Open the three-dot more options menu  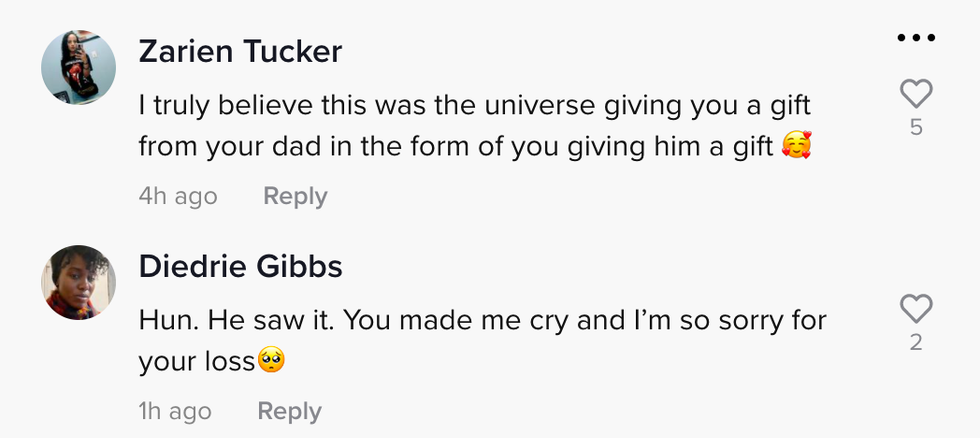pyautogui.click(x=916, y=38)
